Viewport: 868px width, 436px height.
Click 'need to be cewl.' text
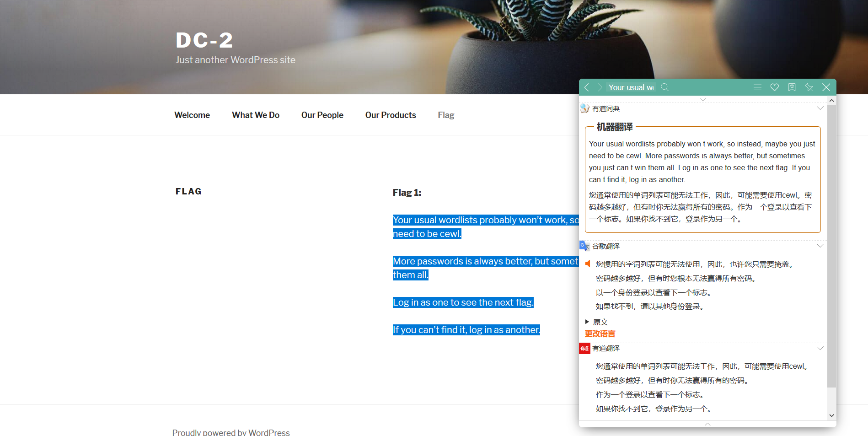pyautogui.click(x=427, y=234)
